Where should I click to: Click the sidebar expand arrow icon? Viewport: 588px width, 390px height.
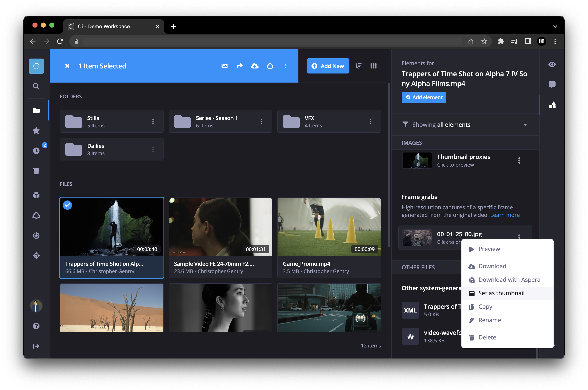pos(36,346)
